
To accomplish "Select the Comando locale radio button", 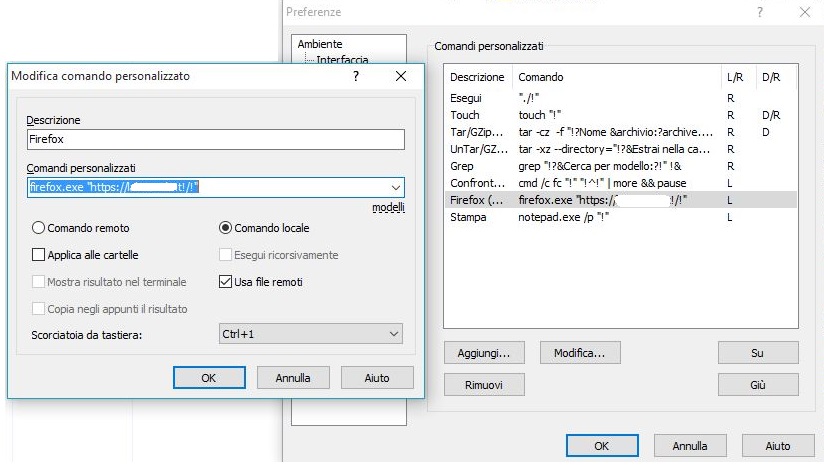I will (225, 228).
